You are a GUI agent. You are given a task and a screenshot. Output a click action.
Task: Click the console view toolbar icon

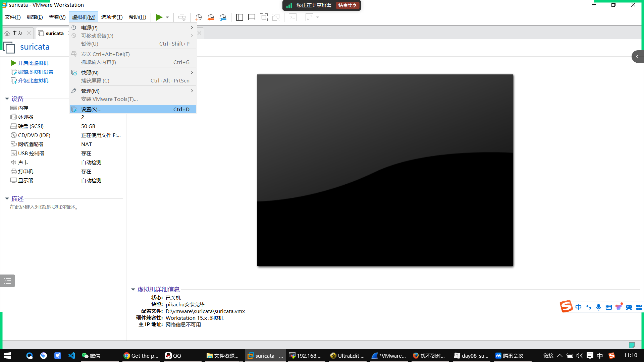292,17
